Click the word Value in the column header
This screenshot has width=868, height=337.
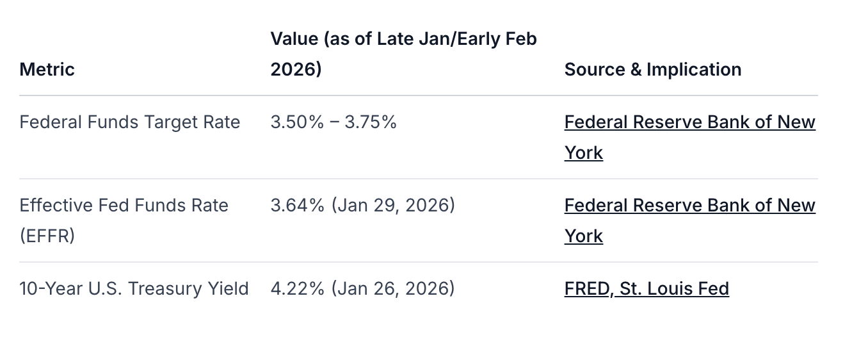(x=294, y=39)
